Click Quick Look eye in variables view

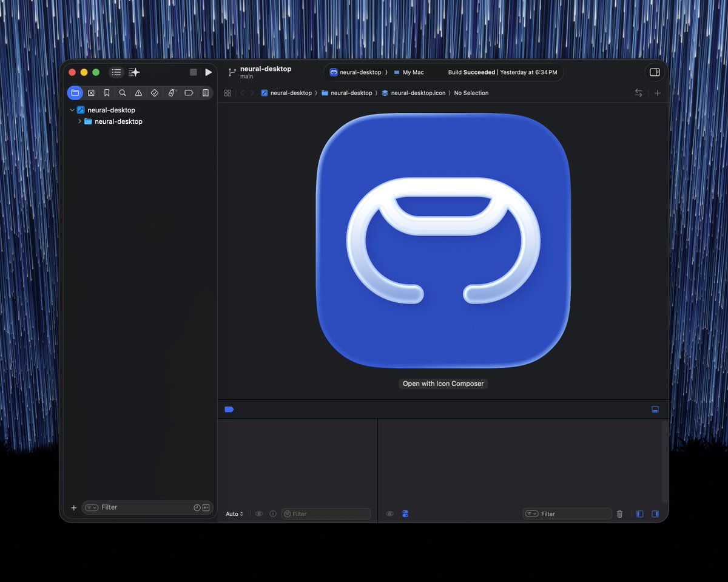pyautogui.click(x=259, y=514)
